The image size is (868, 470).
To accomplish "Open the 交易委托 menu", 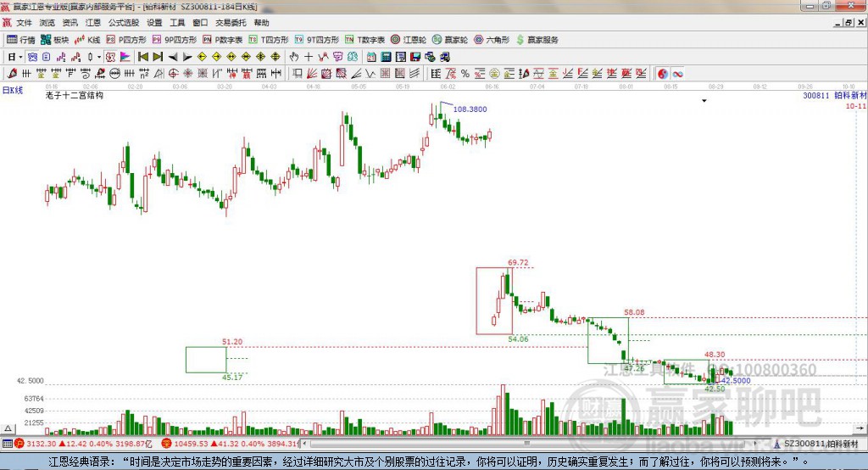I will pos(231,23).
